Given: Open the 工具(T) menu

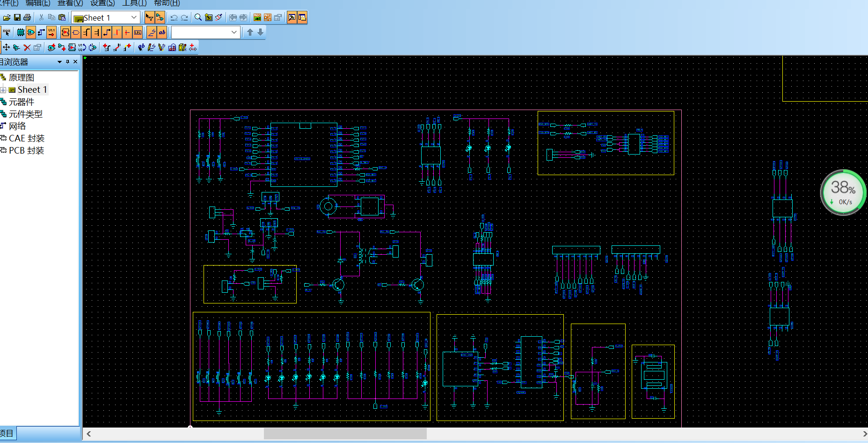Looking at the screenshot, I should click(135, 3).
